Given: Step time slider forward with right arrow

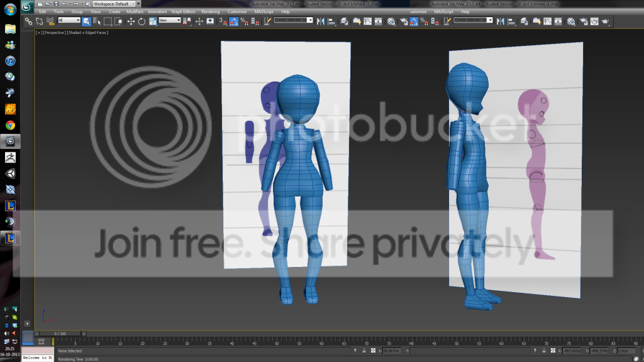Looking at the screenshot, I should tap(84, 334).
